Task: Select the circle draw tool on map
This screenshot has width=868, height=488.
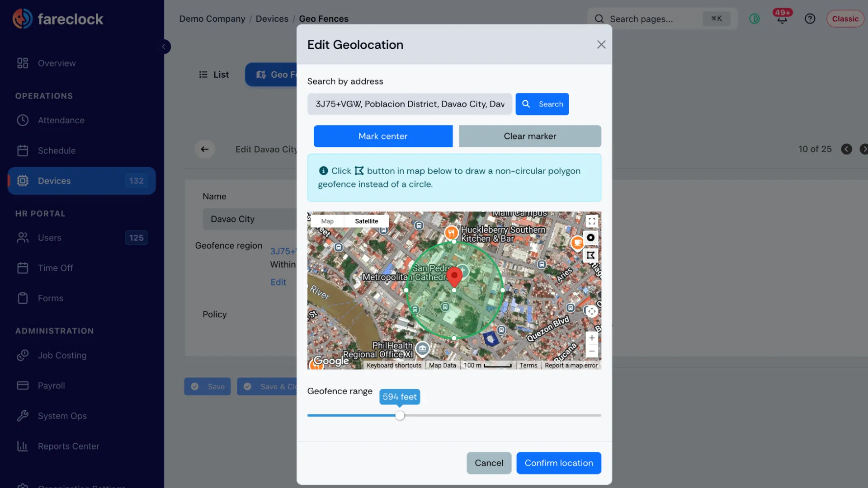Action: pos(591,238)
